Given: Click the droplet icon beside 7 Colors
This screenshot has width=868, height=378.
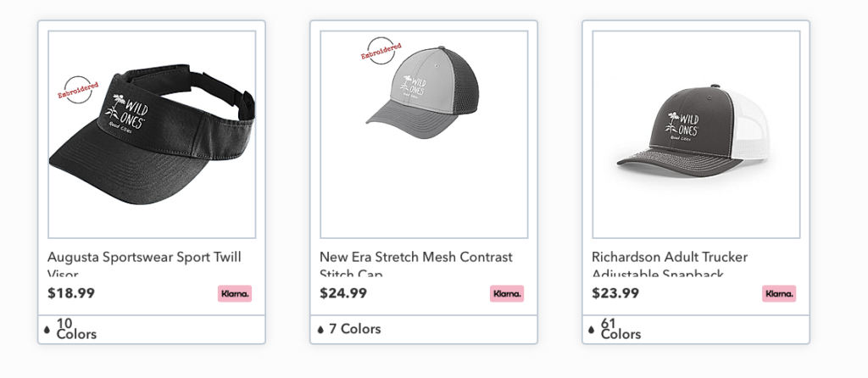Looking at the screenshot, I should tap(320, 329).
